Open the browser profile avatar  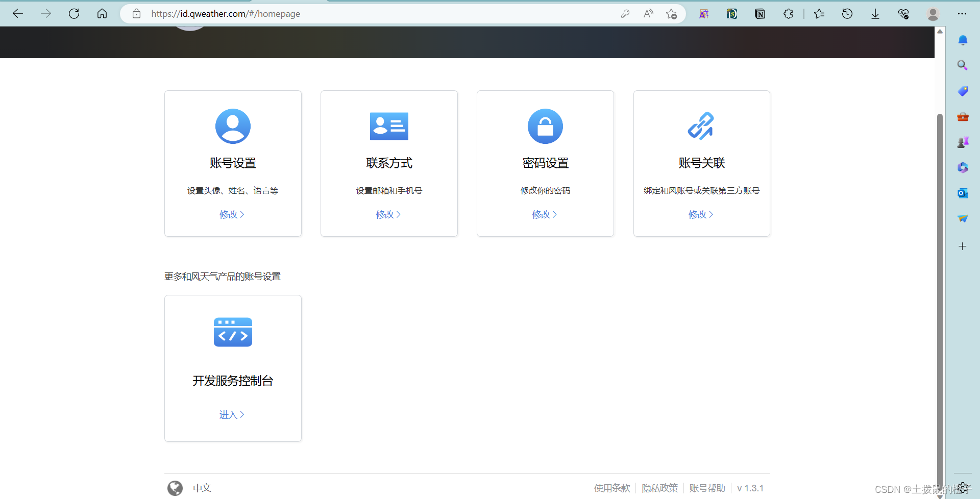tap(933, 14)
